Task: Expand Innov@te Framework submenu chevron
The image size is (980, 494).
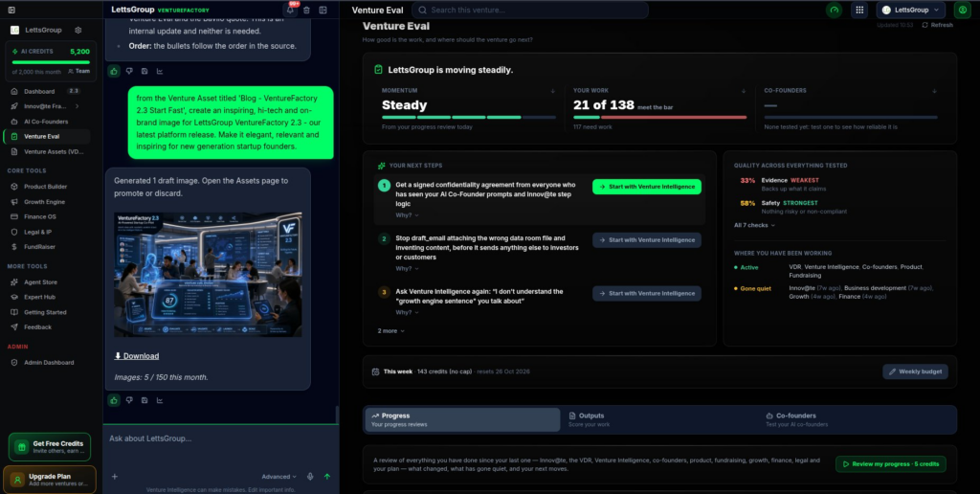Action: point(77,106)
